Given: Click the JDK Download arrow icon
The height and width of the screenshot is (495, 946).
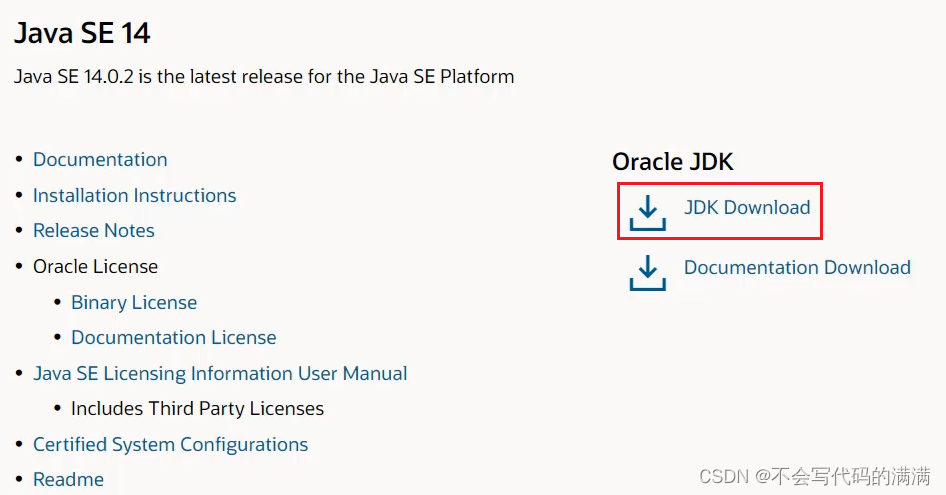Looking at the screenshot, I should (x=647, y=213).
